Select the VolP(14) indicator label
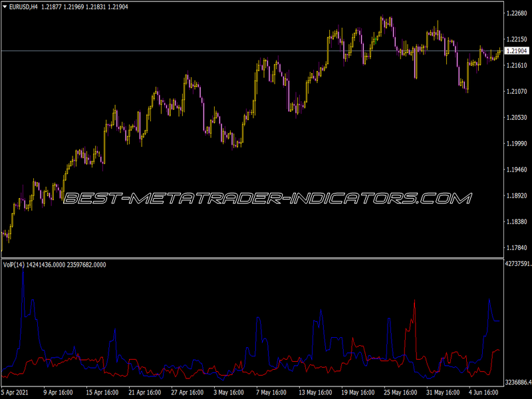Image resolution: width=532 pixels, height=399 pixels. [x=13, y=265]
